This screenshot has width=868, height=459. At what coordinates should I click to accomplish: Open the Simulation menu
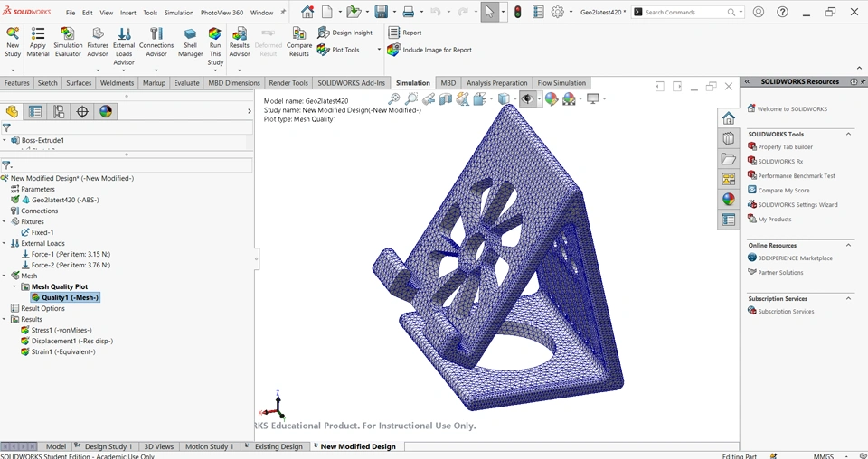(x=179, y=12)
